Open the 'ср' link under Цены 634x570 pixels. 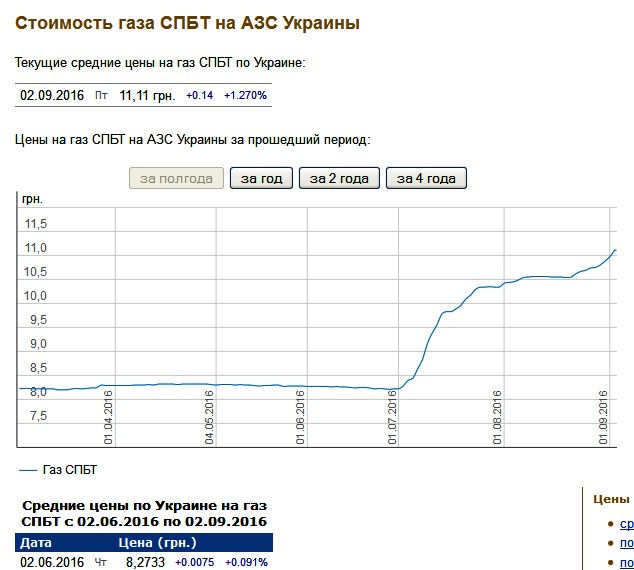click(626, 524)
